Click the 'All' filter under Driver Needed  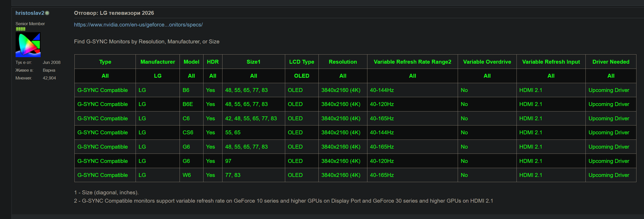(x=611, y=76)
